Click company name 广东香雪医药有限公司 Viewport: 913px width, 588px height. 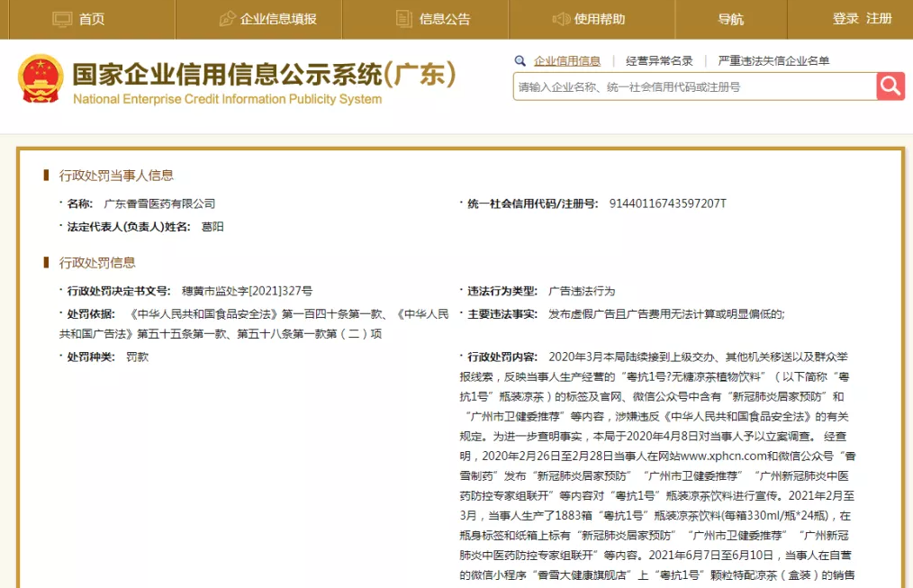pyautogui.click(x=159, y=204)
